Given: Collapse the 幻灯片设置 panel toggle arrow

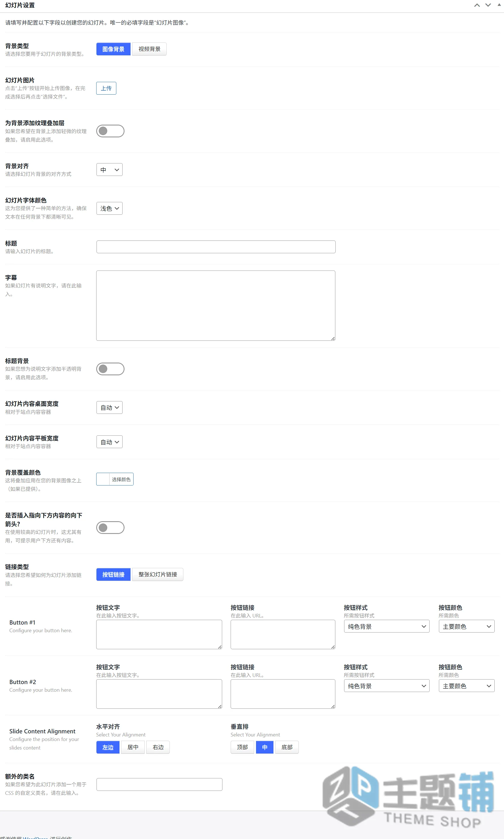Looking at the screenshot, I should [499, 5].
